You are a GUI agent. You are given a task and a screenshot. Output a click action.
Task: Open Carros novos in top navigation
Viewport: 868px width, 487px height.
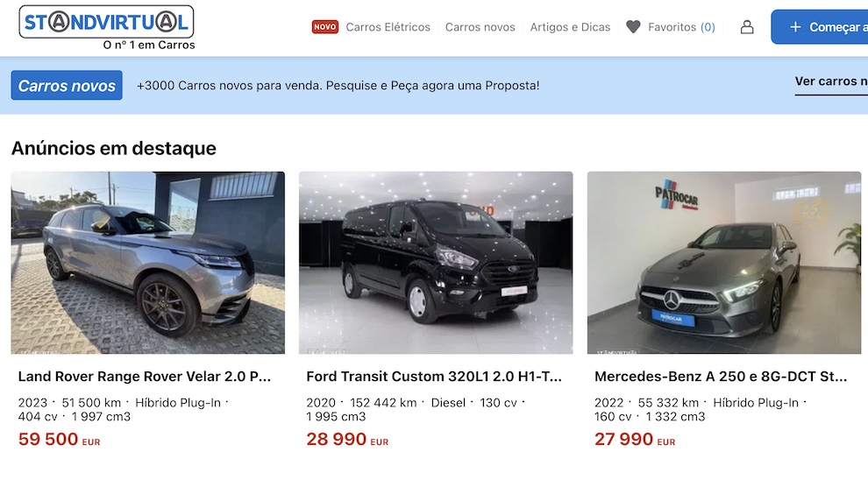point(480,27)
